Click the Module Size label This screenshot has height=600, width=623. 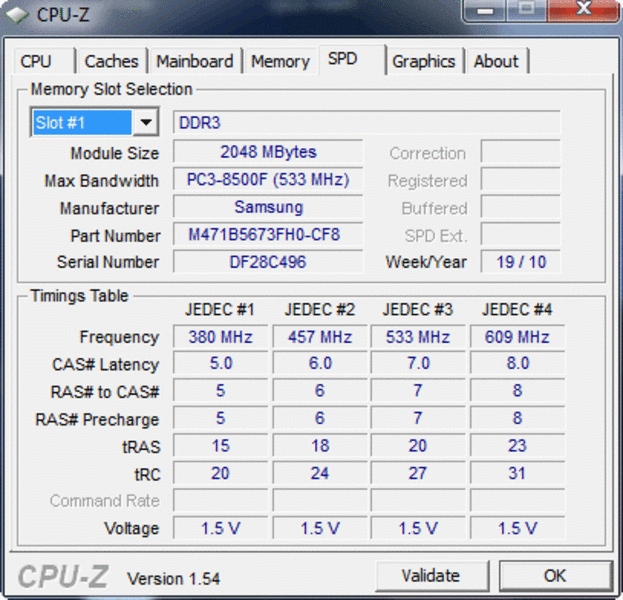point(115,153)
